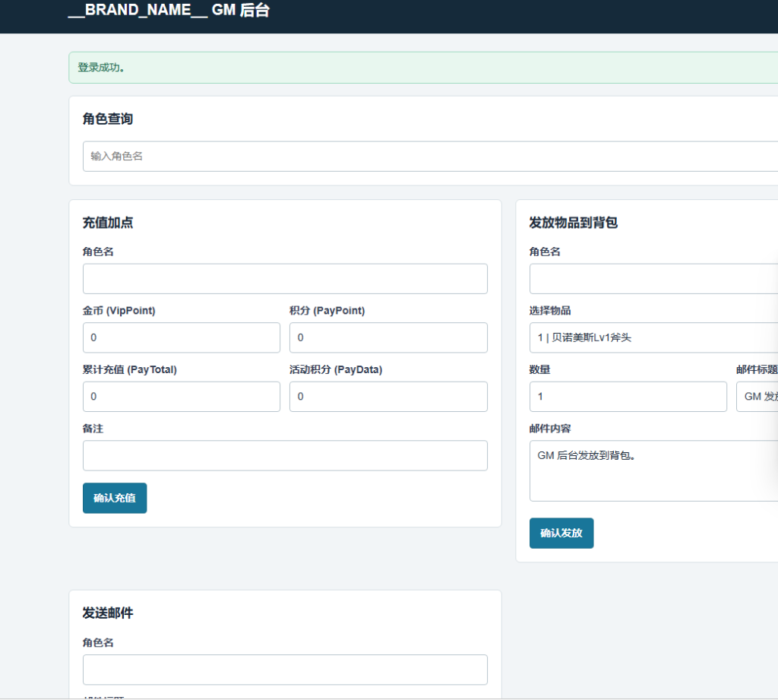Click the 金币 (VipPoint) input box
The height and width of the screenshot is (700, 778).
pos(181,337)
